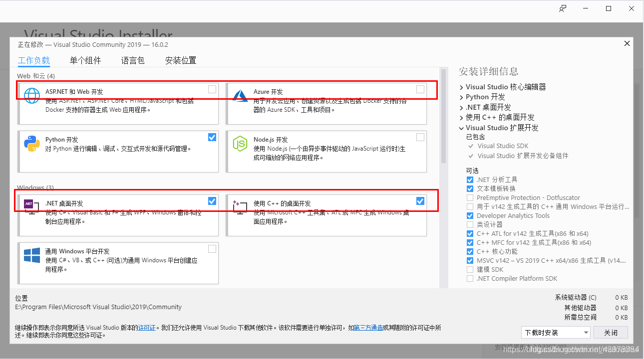The height and width of the screenshot is (359, 644).
Task: Uncheck MSVC v142 VS 2019 C++ build tools
Action: pyautogui.click(x=470, y=260)
